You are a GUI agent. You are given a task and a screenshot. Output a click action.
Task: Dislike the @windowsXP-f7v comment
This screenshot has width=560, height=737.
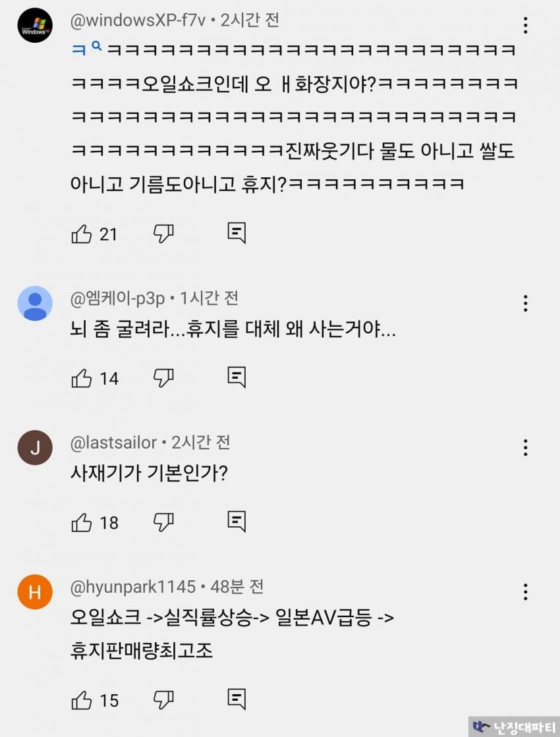click(163, 233)
